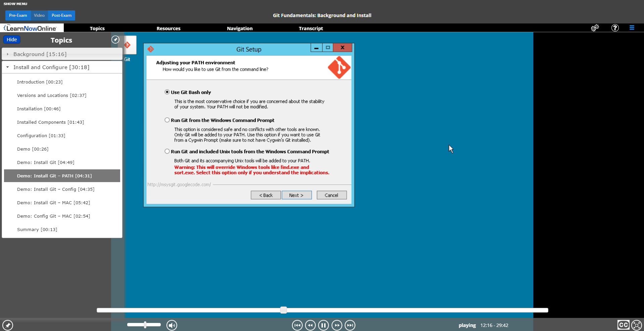Skip to the next topic button

click(x=350, y=325)
